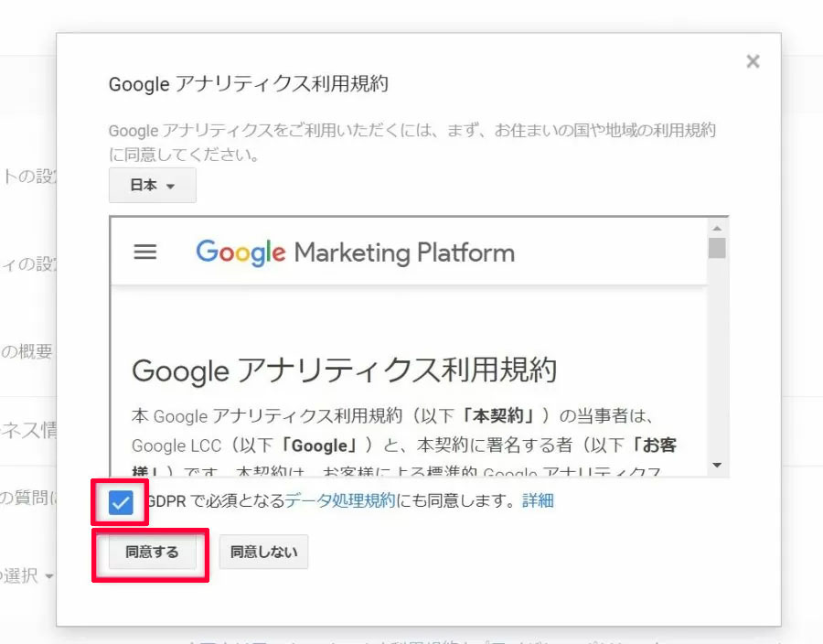Click the terms frame scrollbar thumb

tap(717, 248)
